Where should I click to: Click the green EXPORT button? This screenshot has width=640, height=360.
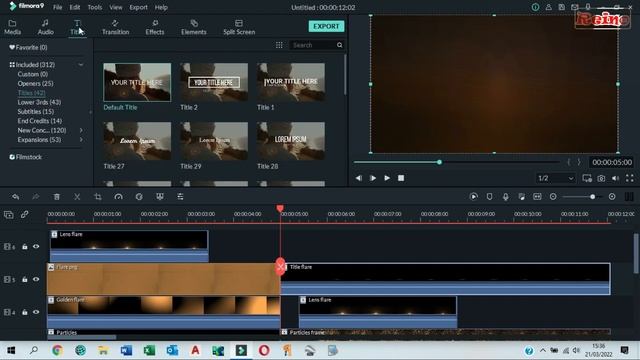(326, 26)
